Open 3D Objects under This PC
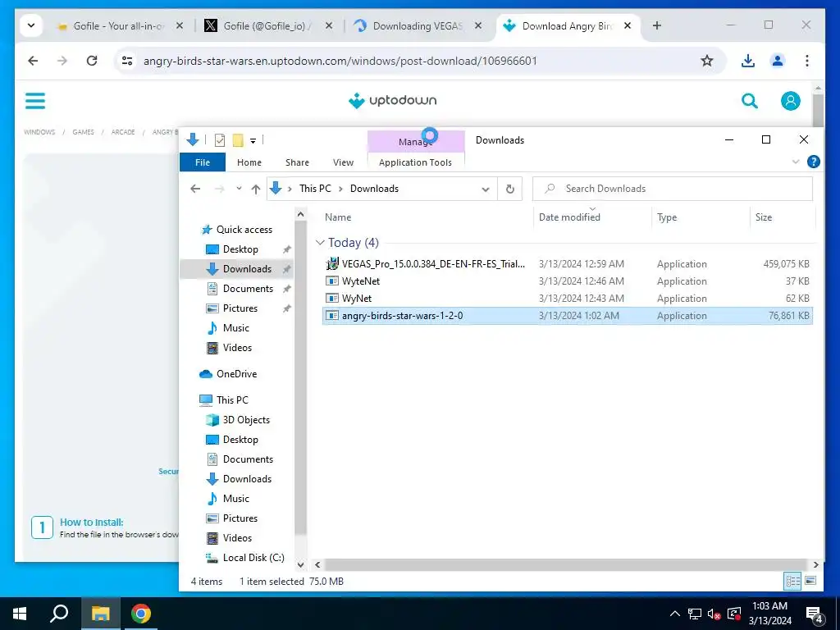Viewport: 840px width, 630px height. pos(246,420)
